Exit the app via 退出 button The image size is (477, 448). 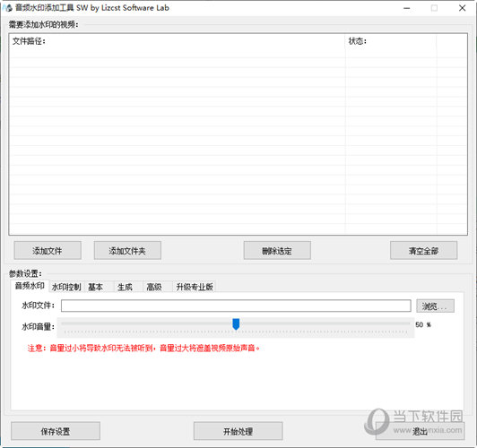click(x=421, y=431)
